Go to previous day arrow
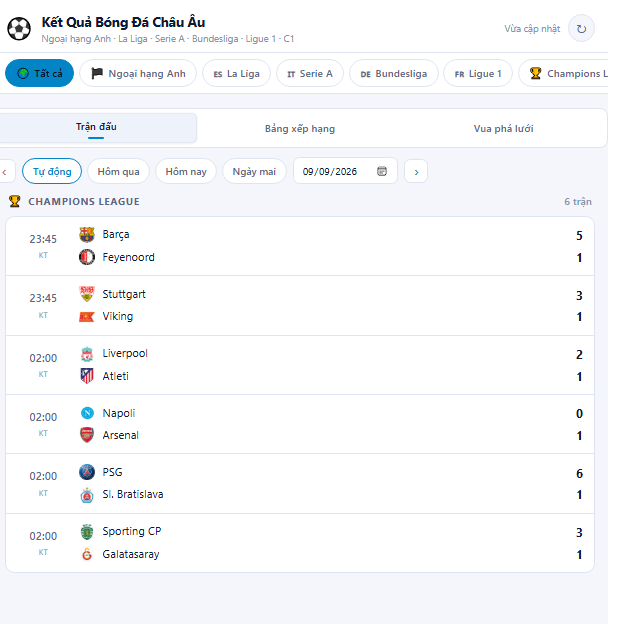 (x=6, y=172)
